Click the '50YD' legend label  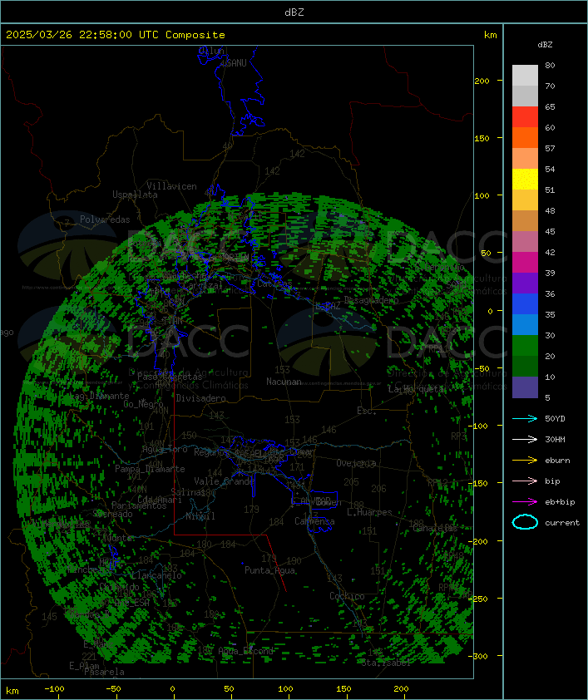(x=555, y=419)
